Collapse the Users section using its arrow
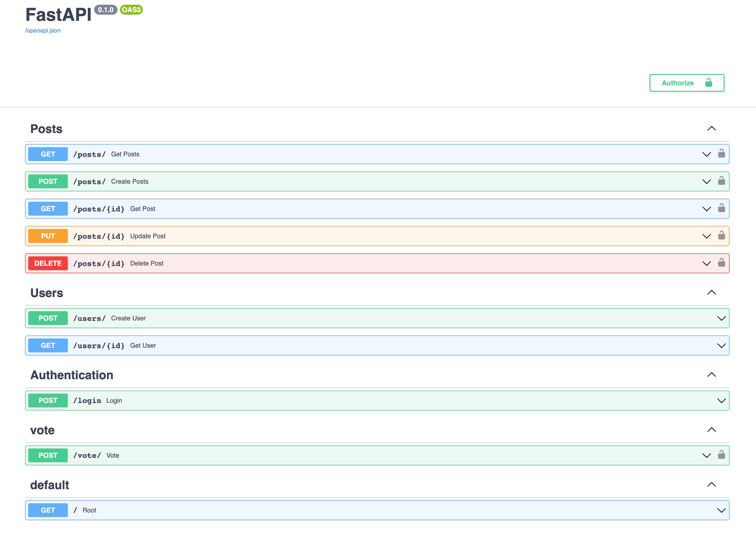This screenshot has width=756, height=538. (711, 293)
